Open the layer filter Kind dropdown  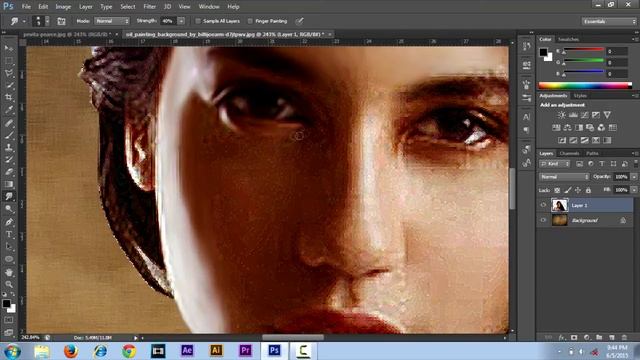click(x=555, y=164)
